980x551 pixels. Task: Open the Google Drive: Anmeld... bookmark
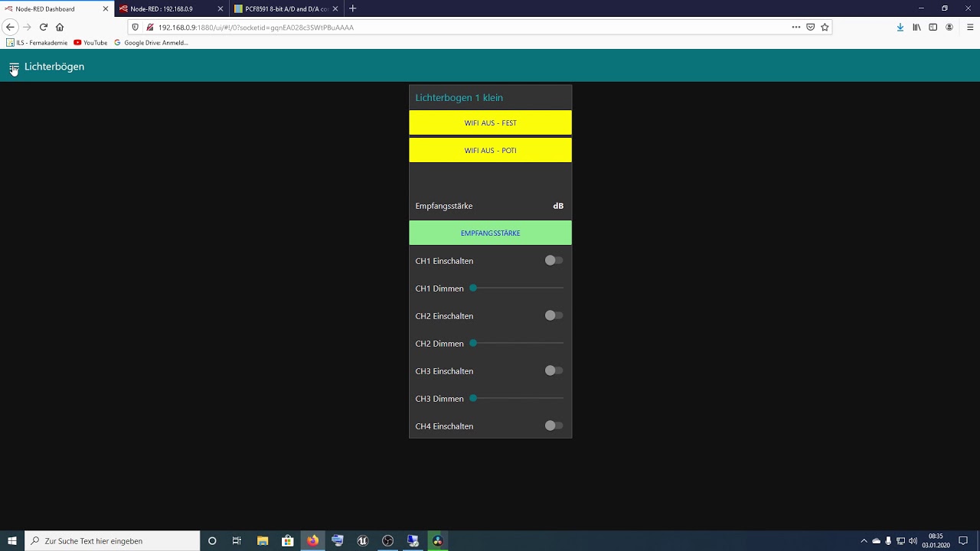pyautogui.click(x=151, y=43)
